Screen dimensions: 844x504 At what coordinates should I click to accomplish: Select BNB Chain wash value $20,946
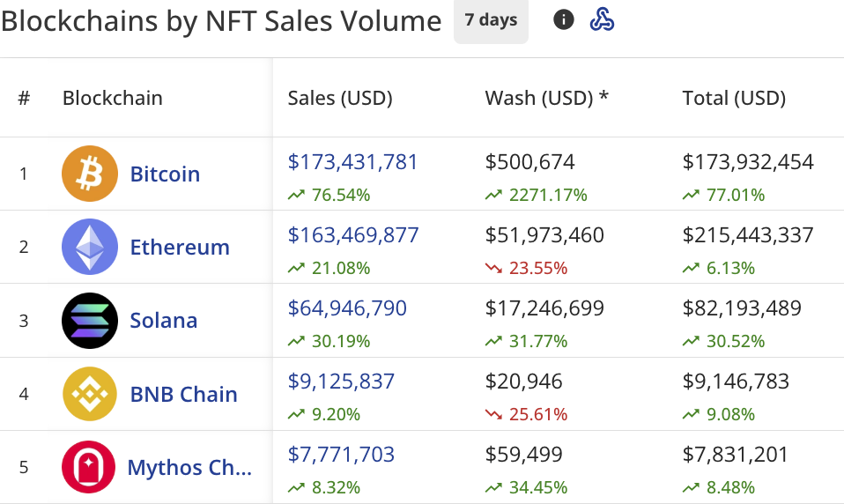[x=523, y=382]
